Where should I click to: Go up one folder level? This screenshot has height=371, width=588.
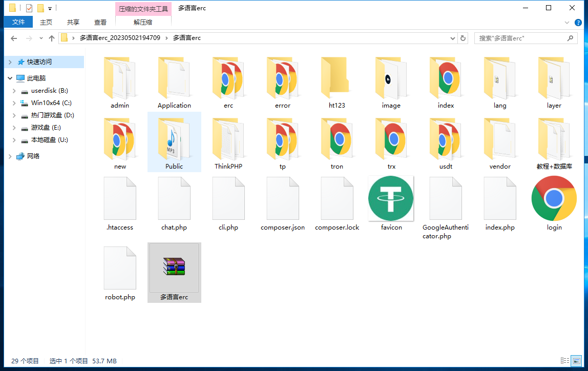pos(51,38)
